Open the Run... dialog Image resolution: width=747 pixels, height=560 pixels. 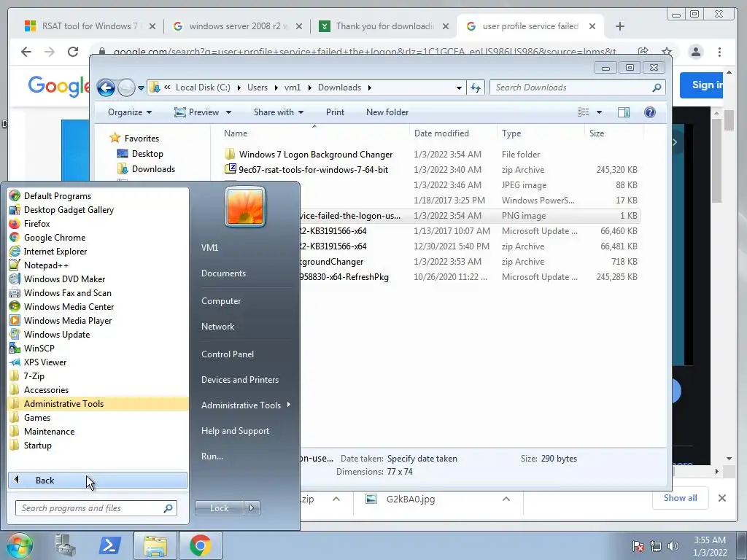coord(212,456)
